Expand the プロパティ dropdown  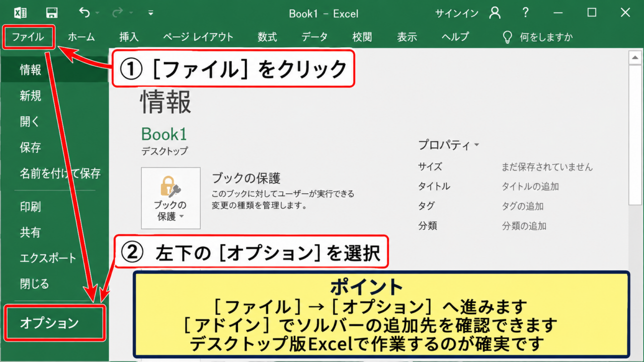pos(449,145)
